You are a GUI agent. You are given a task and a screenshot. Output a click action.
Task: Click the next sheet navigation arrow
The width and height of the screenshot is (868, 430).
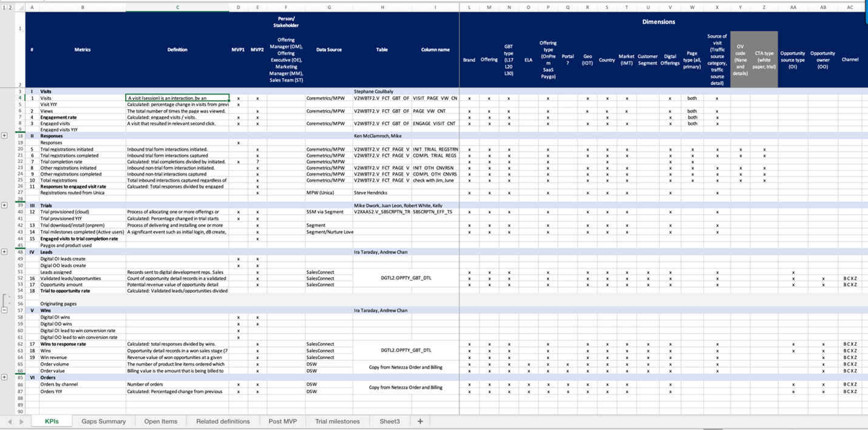coord(22,422)
